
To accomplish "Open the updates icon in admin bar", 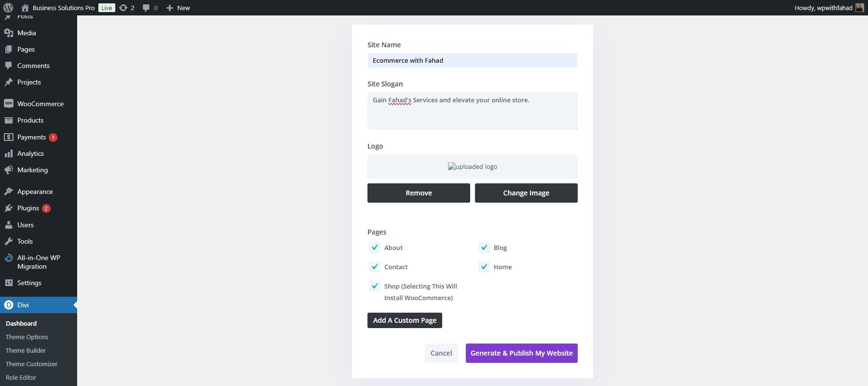I will tap(123, 8).
